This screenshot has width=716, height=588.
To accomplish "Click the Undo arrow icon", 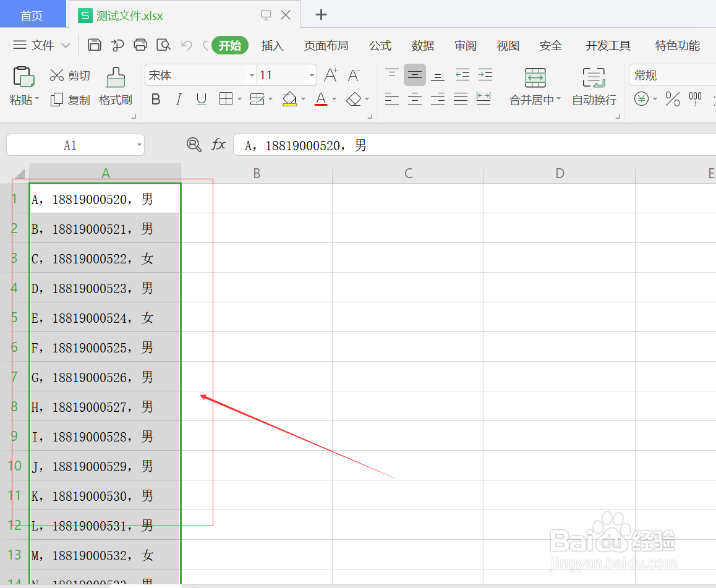I will [186, 45].
